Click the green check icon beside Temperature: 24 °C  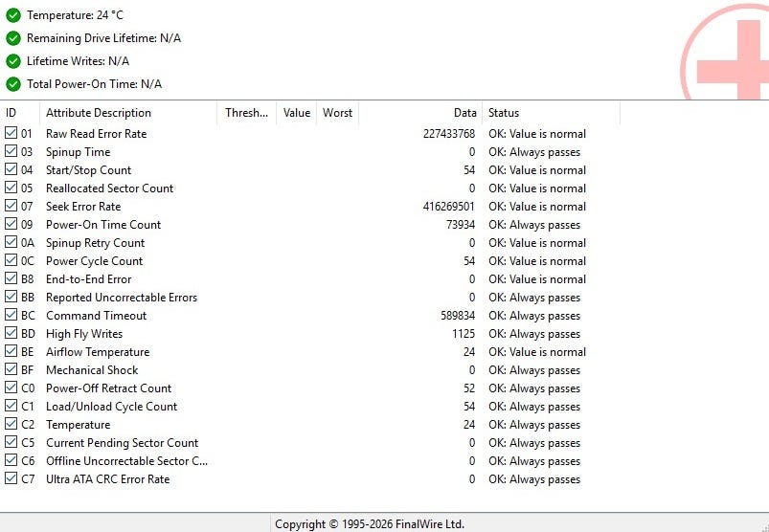point(13,15)
